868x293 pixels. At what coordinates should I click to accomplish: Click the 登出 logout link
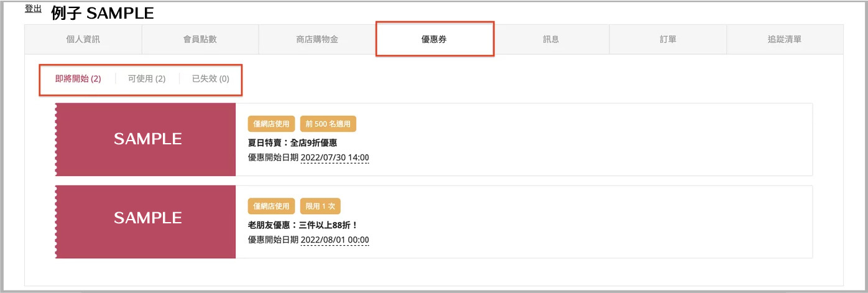[x=33, y=9]
